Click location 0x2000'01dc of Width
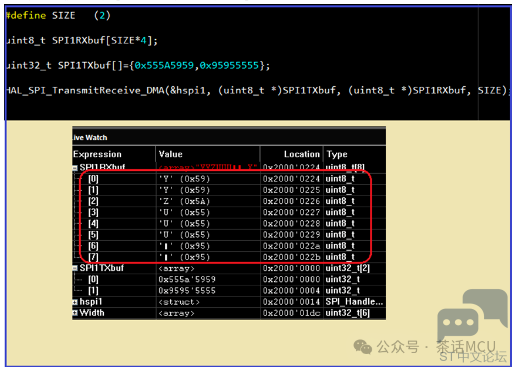Image resolution: width=516 pixels, height=372 pixels. click(x=291, y=313)
